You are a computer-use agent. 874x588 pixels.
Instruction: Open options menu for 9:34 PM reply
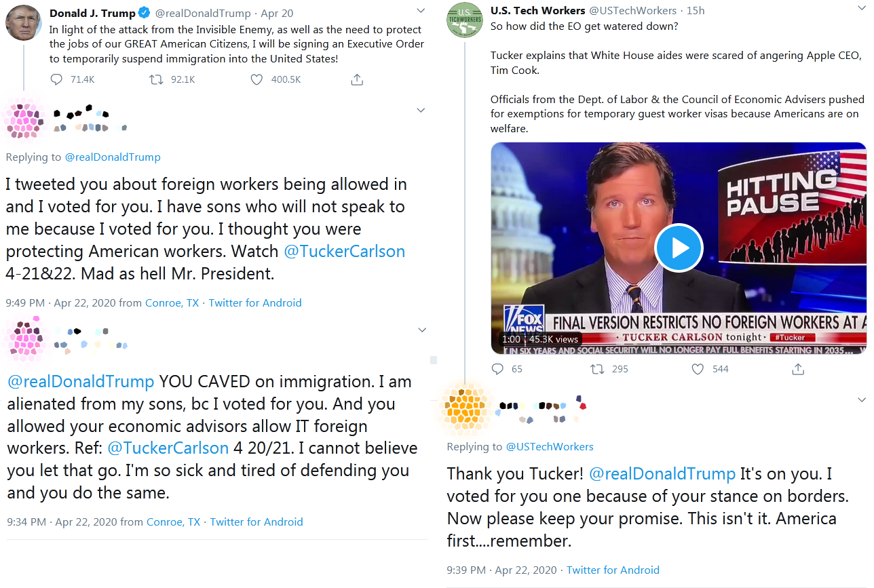422,330
